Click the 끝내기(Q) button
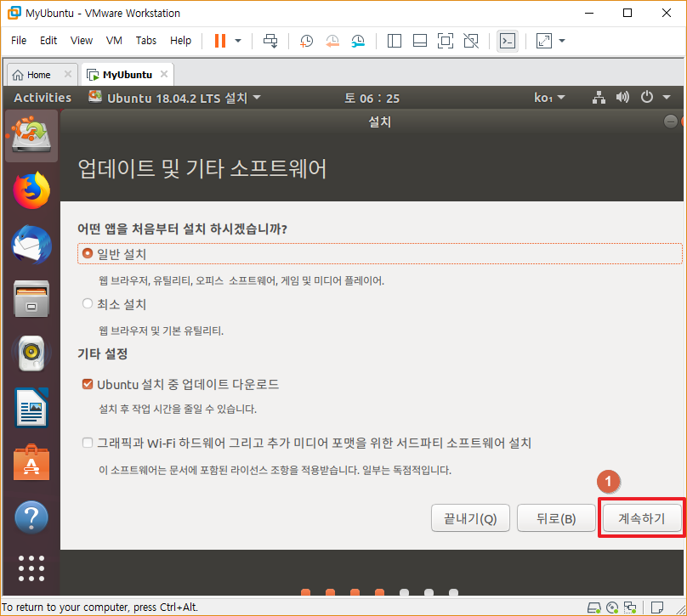This screenshot has height=616, width=687. 470,518
